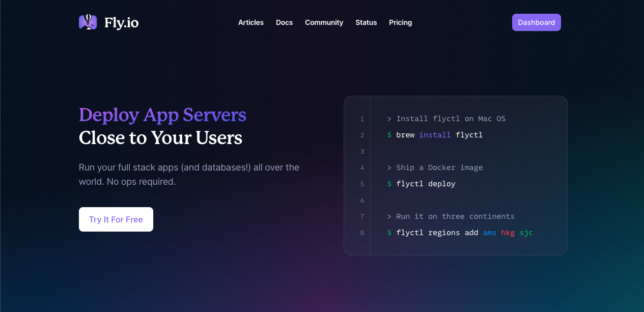The width and height of the screenshot is (644, 312).
Task: Select the Community menu item
Action: [x=324, y=22]
